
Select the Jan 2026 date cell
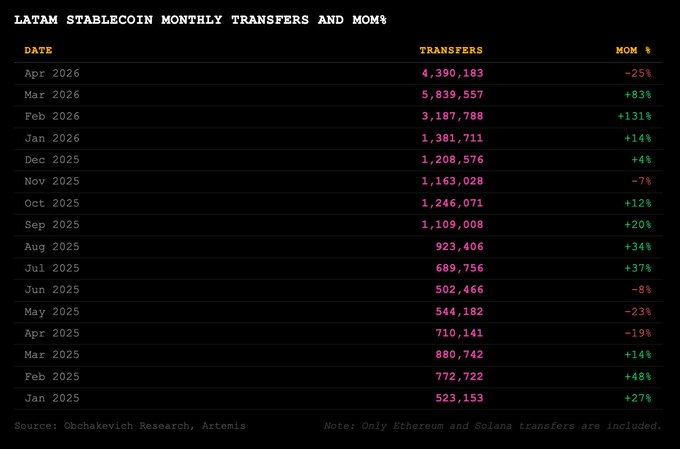pyautogui.click(x=52, y=138)
